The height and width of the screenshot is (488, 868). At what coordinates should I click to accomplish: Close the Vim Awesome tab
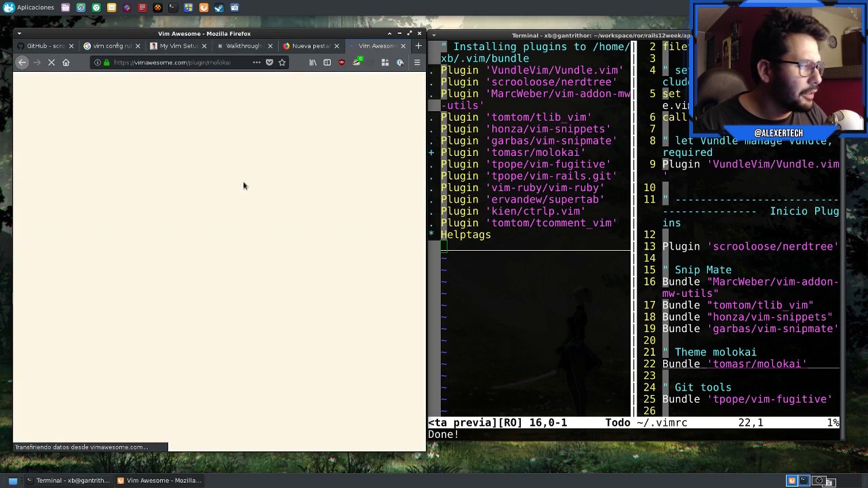[x=403, y=46]
